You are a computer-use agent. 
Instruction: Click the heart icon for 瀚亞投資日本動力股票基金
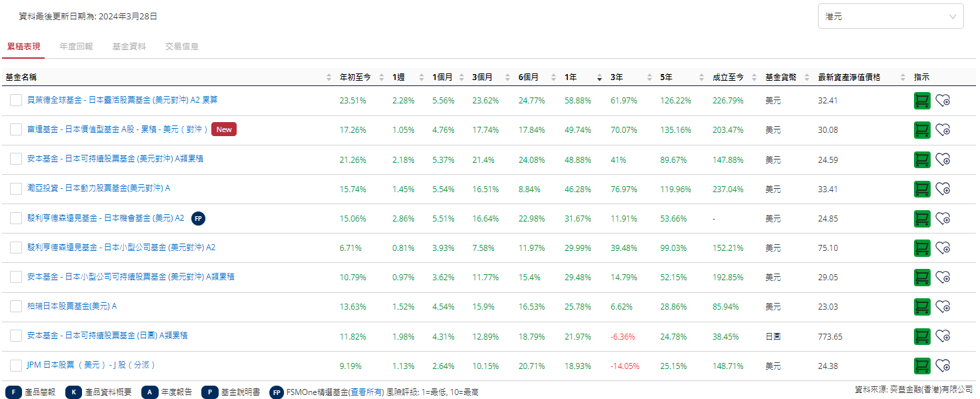pyautogui.click(x=943, y=189)
